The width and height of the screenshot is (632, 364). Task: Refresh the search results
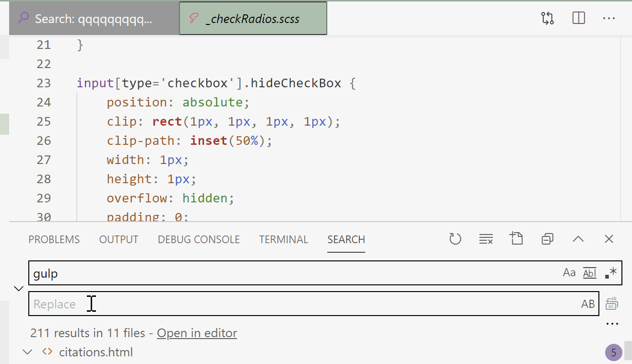[x=455, y=238]
